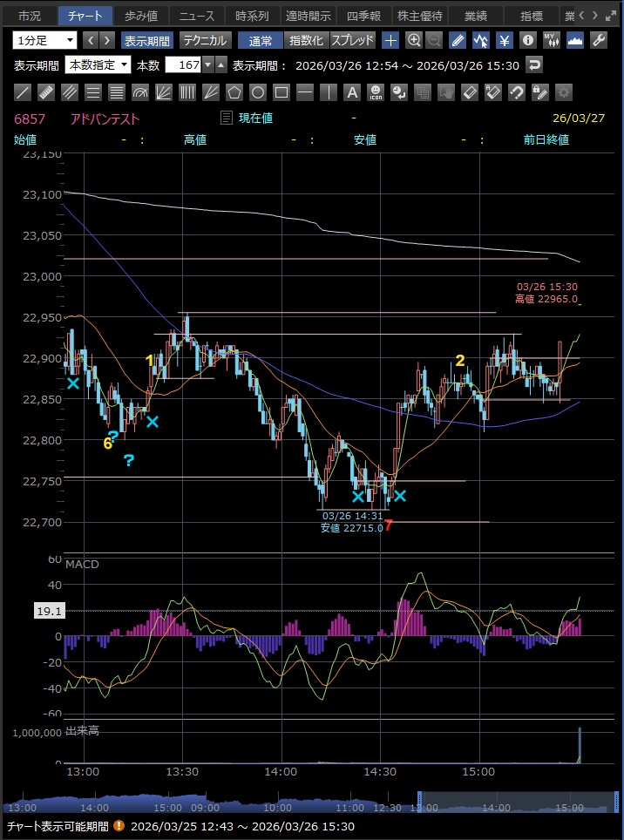Select the trend line drawing tool
624x840 pixels.
24,92
